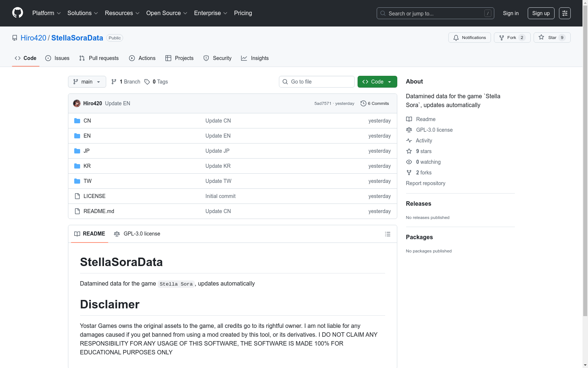
Task: Click the Go to file search field
Action: point(317,82)
